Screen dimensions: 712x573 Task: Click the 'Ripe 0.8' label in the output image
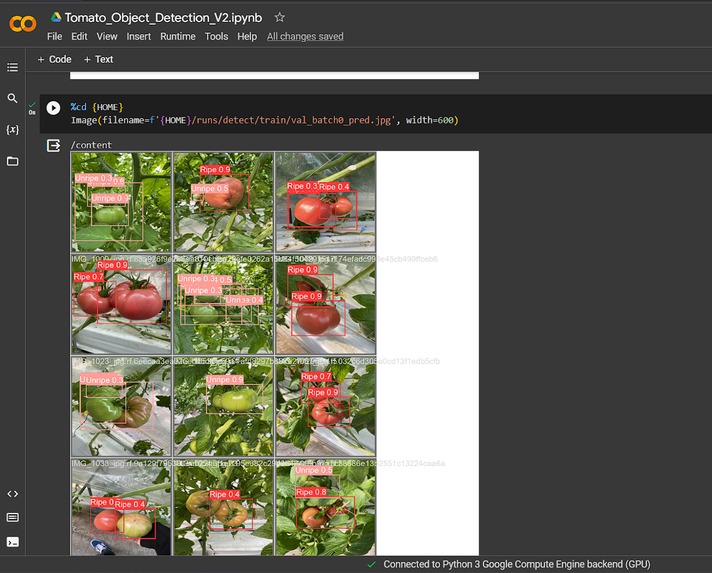tap(311, 492)
